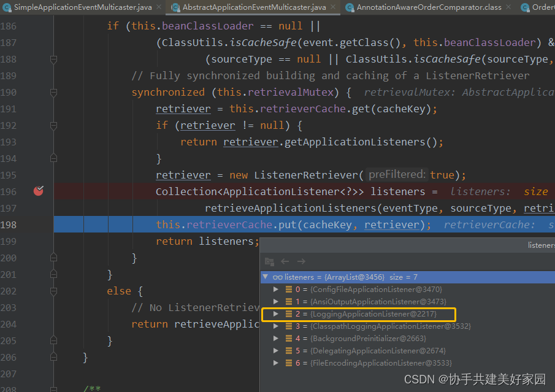Screen dimensions: 555x392
Task: Open AnnotationAwareOrderComparator.class tab
Action: pyautogui.click(x=429, y=7)
